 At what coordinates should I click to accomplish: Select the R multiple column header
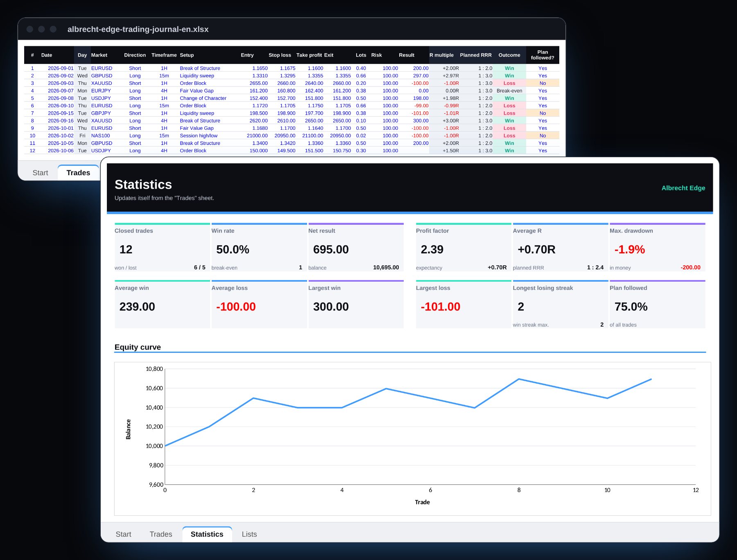pos(441,55)
